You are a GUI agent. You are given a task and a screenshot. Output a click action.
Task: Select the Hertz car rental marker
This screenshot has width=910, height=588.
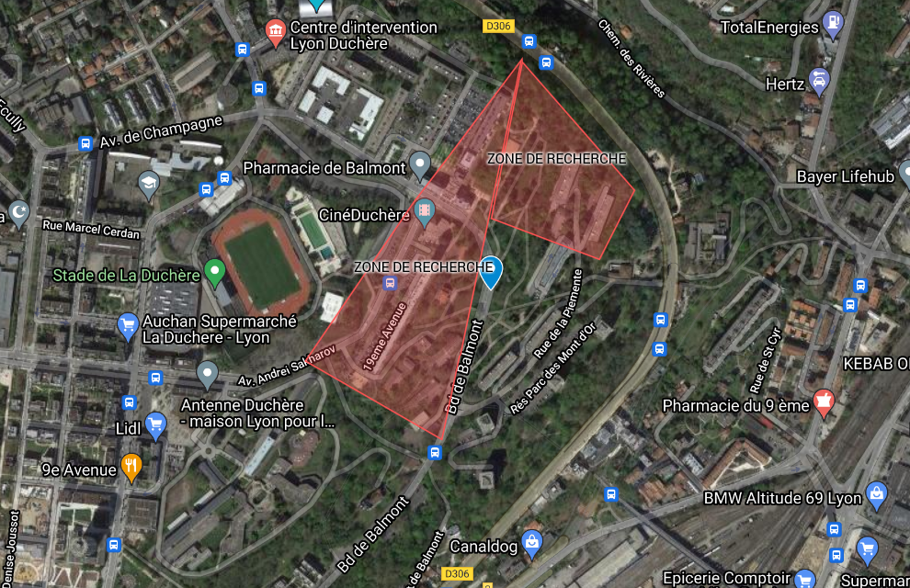(819, 82)
